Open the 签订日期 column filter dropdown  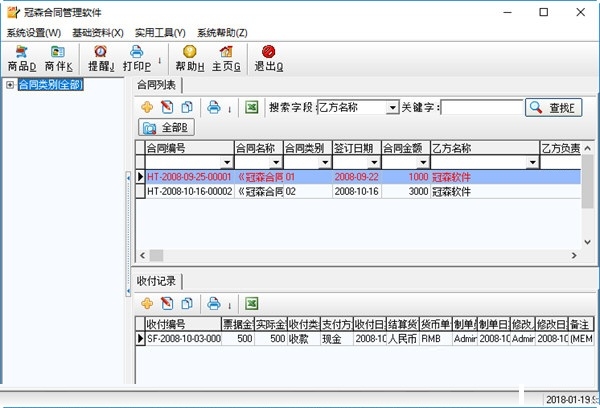point(374,163)
